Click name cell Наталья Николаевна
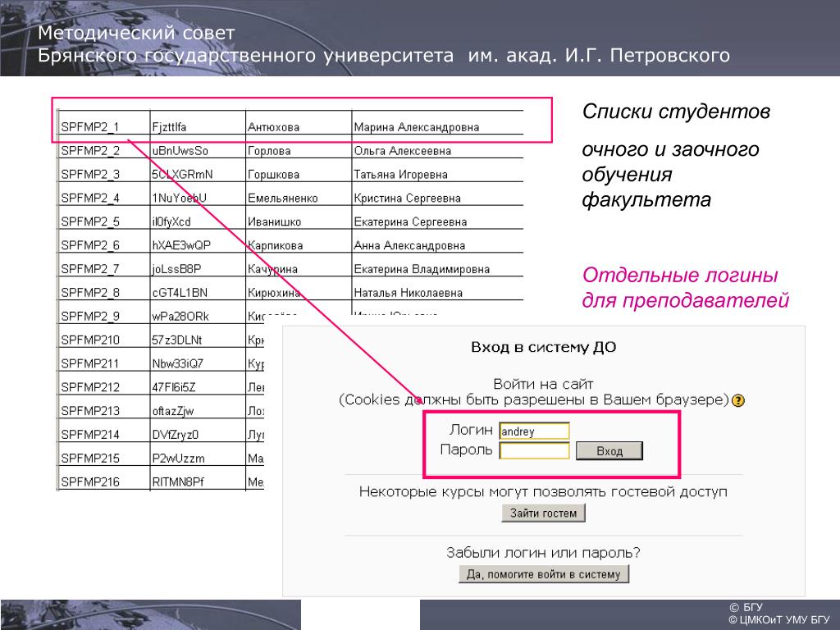 tap(437, 288)
